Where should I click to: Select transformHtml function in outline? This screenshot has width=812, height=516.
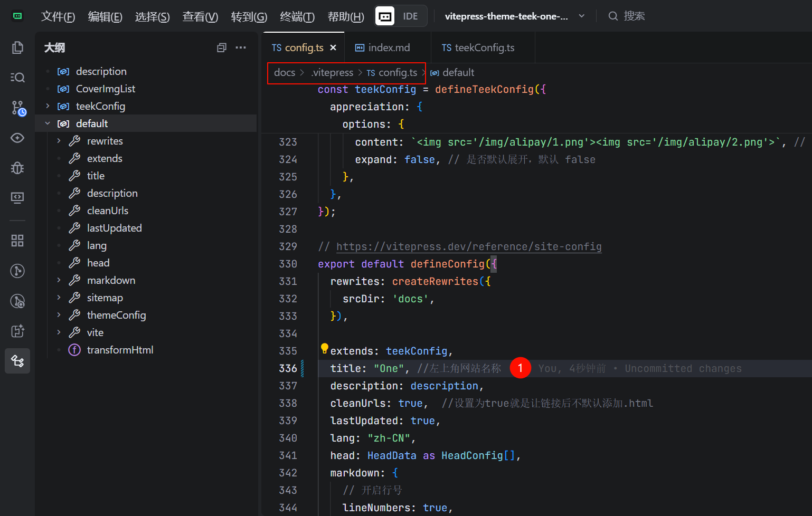click(x=120, y=350)
